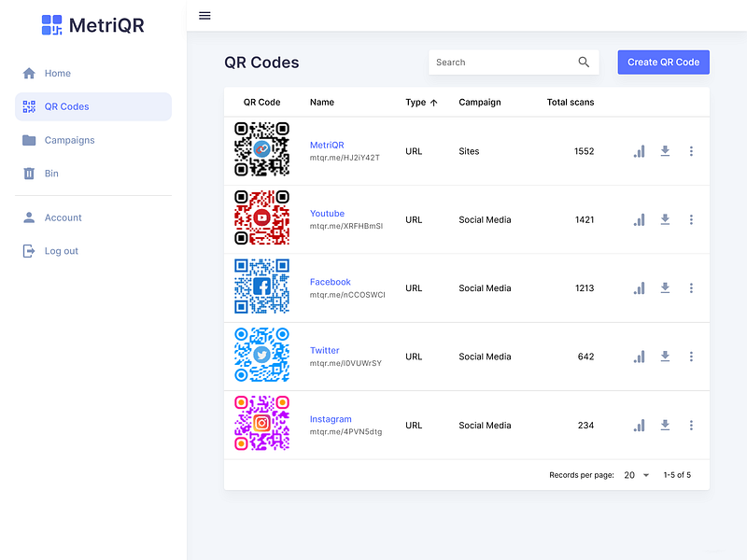Click short URL mtqr.me/XRFHBmSl
Screen dimensions: 747x560
click(346, 226)
